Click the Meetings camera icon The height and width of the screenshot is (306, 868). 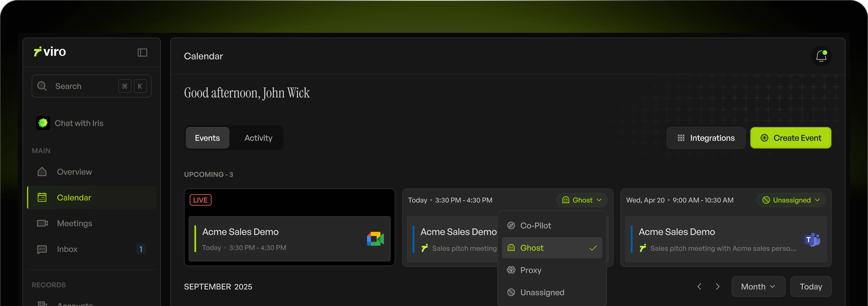tap(42, 223)
